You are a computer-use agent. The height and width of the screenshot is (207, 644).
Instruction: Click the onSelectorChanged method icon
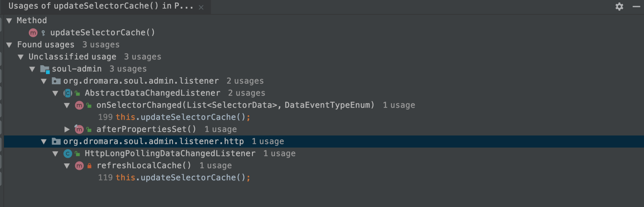click(79, 105)
